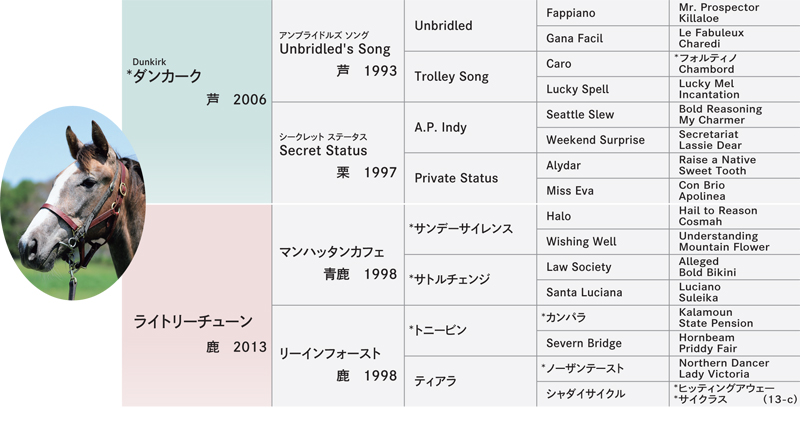The width and height of the screenshot is (800, 425).
Task: Click Unbridled's Song 1993 entry
Action: click(338, 51)
